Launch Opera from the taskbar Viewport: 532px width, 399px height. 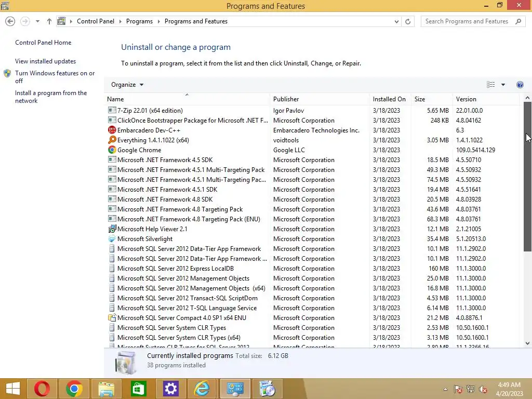[x=42, y=389]
